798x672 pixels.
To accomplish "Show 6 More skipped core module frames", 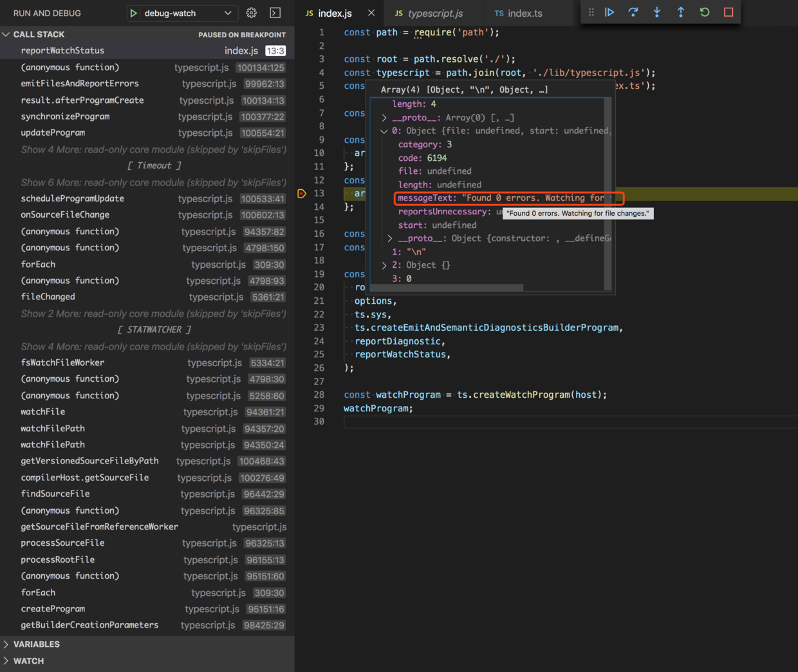I will pyautogui.click(x=153, y=182).
